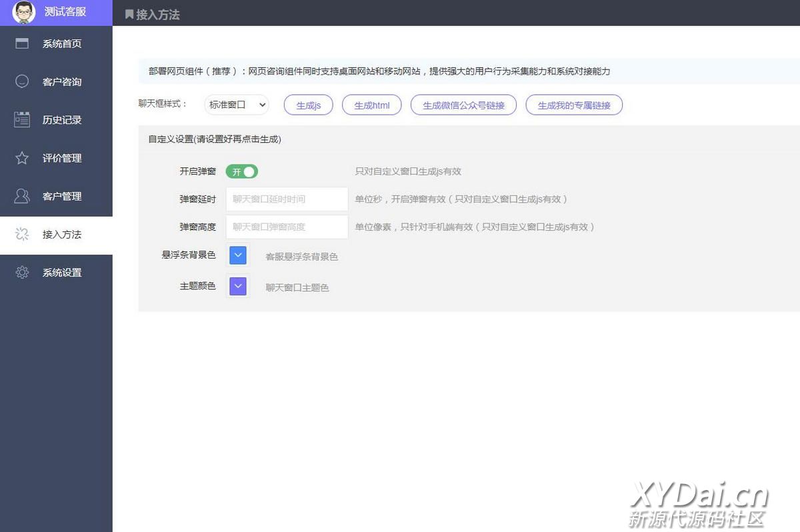Click the 历史记录 calendar icon
This screenshot has height=532, width=800.
pos(22,120)
